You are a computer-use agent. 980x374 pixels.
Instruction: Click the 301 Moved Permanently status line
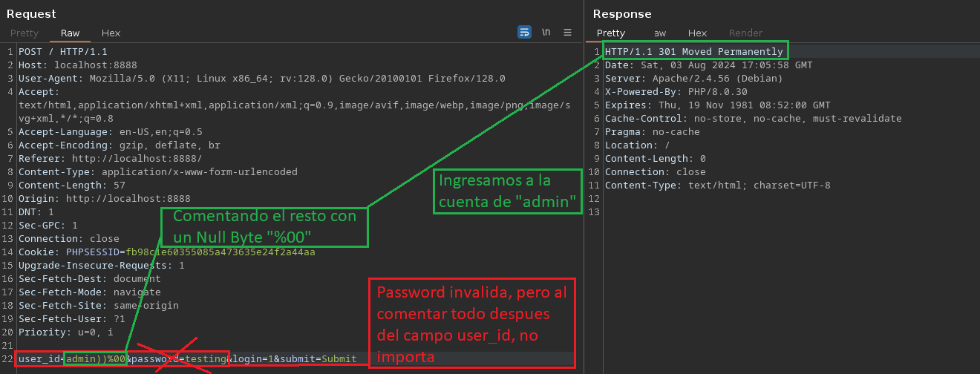[693, 52]
